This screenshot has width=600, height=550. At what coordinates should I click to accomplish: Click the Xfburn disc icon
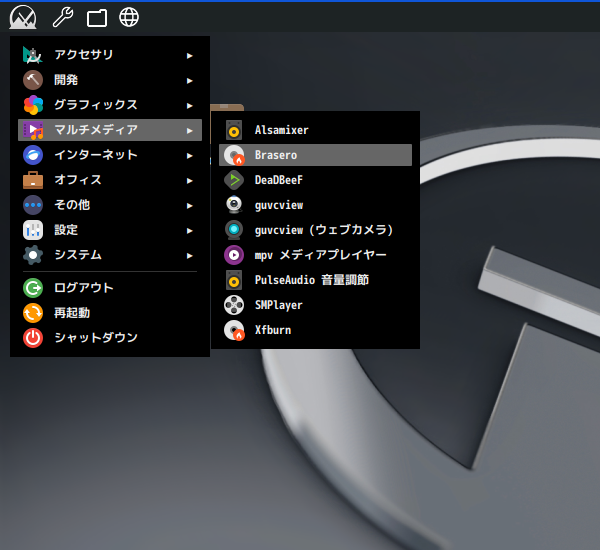(x=234, y=330)
